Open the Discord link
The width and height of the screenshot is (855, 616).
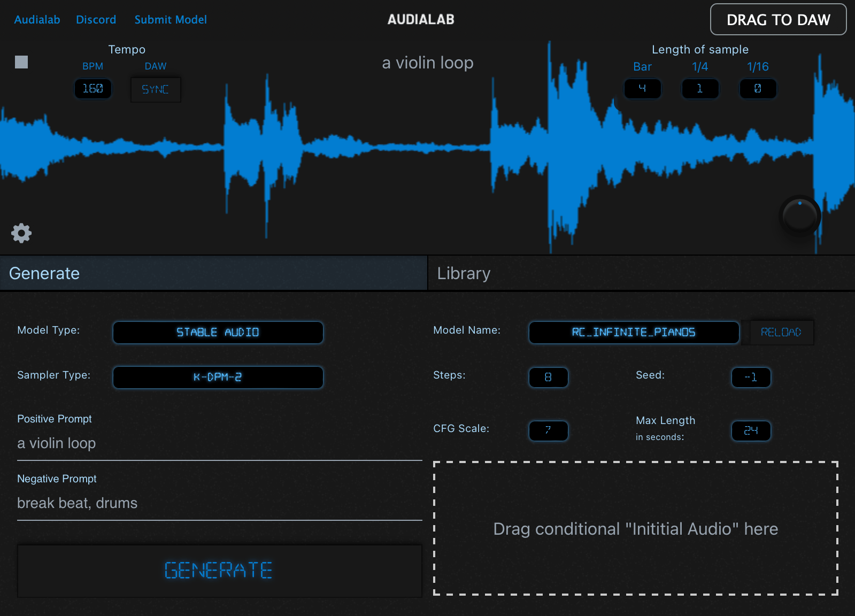[96, 20]
